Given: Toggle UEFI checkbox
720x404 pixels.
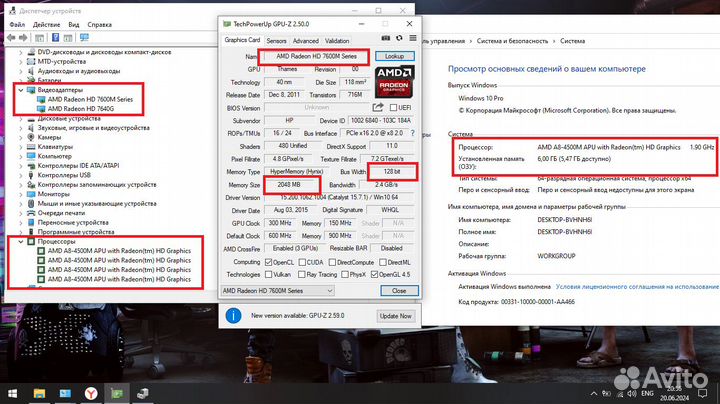Looking at the screenshot, I should (393, 107).
